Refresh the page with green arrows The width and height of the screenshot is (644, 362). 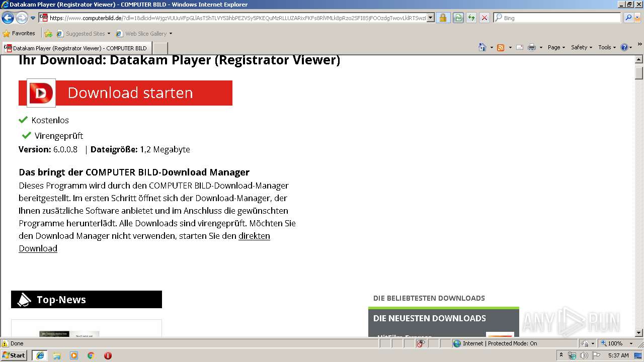coord(471,18)
